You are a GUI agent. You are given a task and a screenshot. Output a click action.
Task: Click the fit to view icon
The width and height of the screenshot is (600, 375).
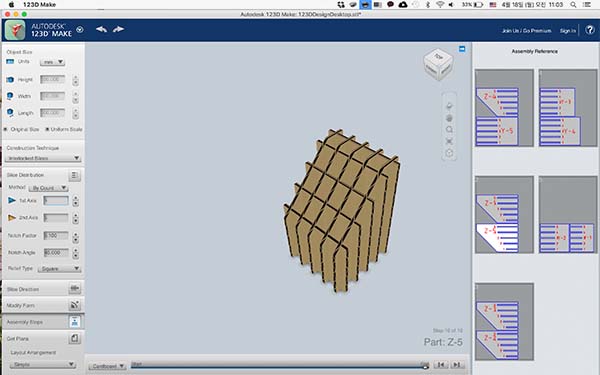click(449, 142)
